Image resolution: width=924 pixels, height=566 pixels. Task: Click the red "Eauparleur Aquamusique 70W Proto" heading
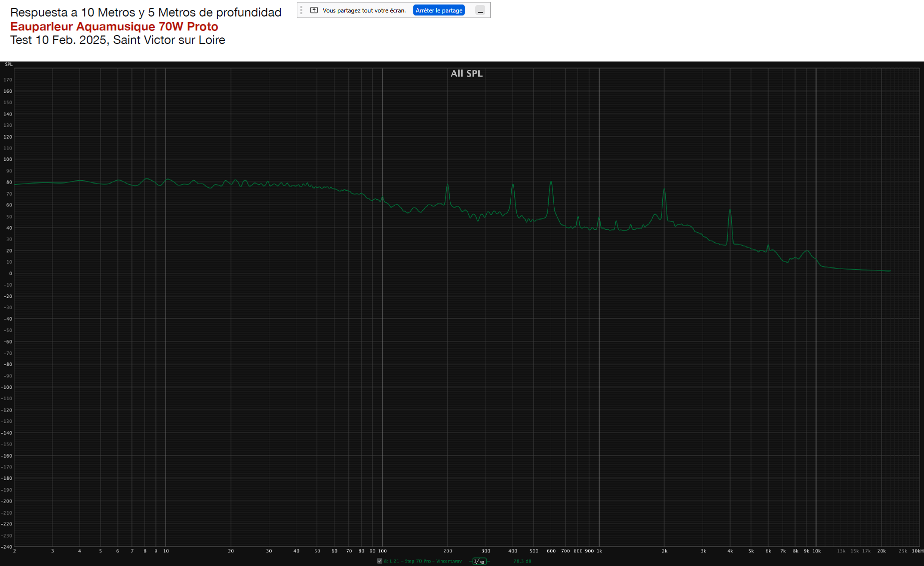pyautogui.click(x=114, y=26)
